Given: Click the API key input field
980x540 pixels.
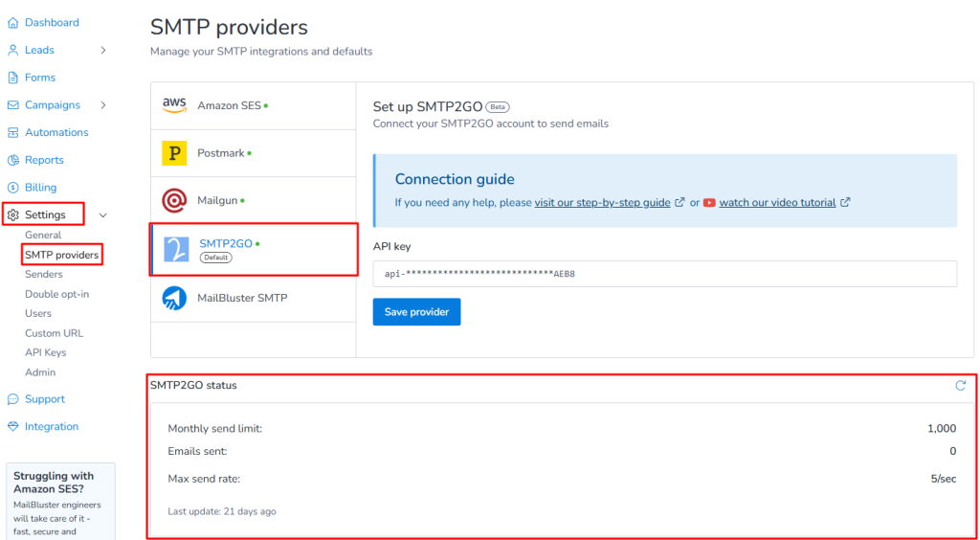Looking at the screenshot, I should click(665, 274).
